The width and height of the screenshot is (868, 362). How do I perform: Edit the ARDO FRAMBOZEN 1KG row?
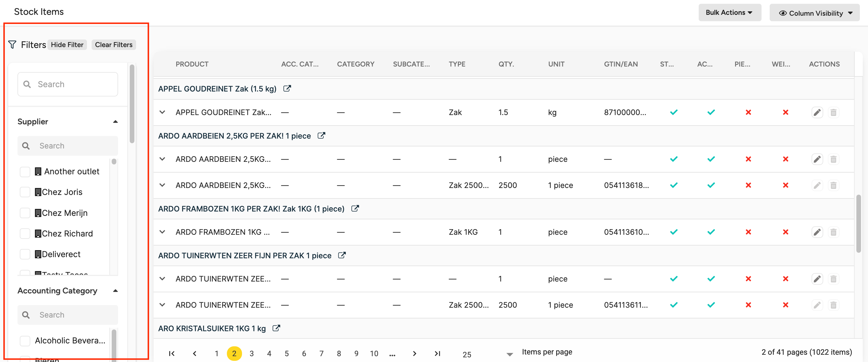point(817,232)
